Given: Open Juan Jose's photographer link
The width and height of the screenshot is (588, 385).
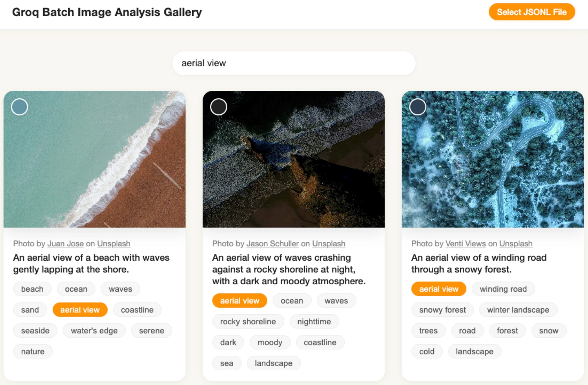Looking at the screenshot, I should (65, 243).
